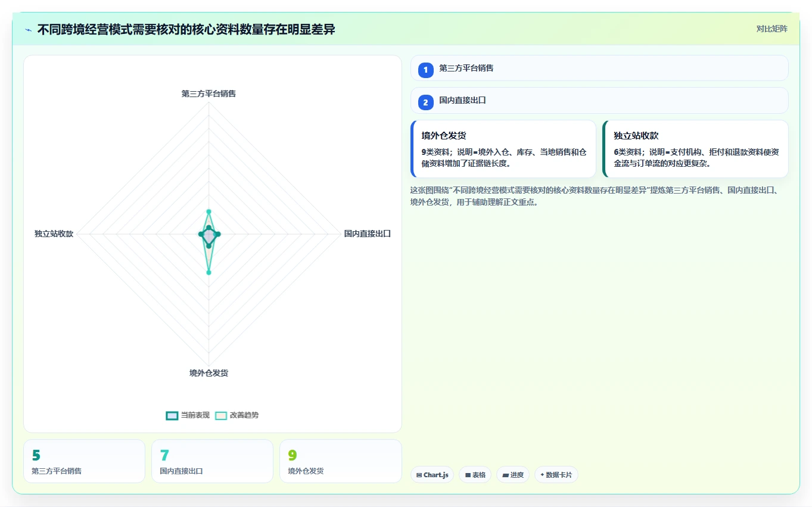The height and width of the screenshot is (507, 812).
Task: Toggle the 当前表现 legend entry
Action: click(188, 415)
